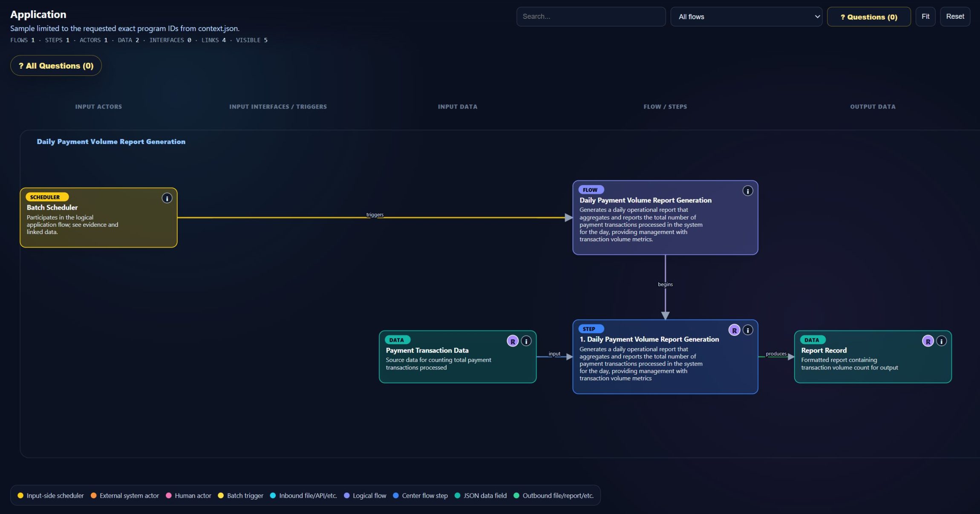Click the INPUT DATA column header
The image size is (980, 514).
(x=458, y=107)
